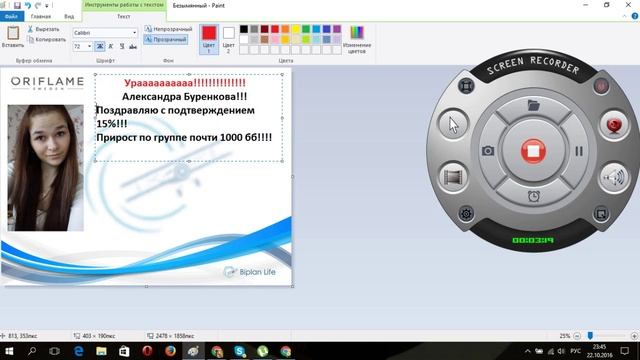Open Skype from the taskbar
This screenshot has width=640, height=360.
[x=240, y=351]
